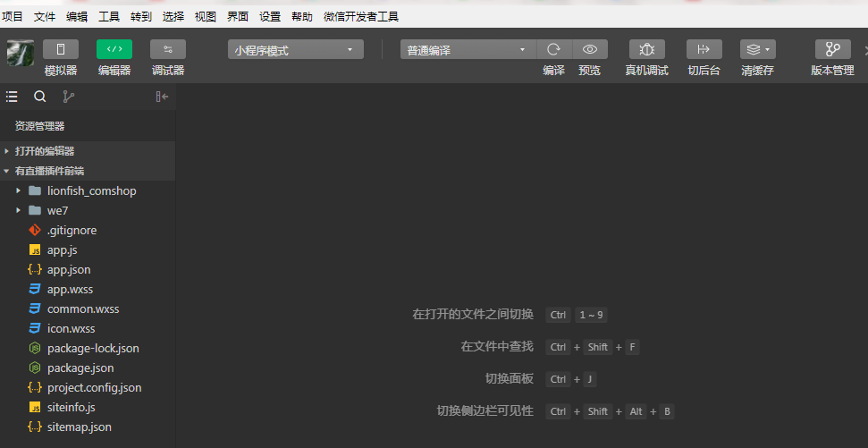Viewport: 868px width, 448px height.
Task: Open the 编辑 menu
Action: [x=77, y=17]
